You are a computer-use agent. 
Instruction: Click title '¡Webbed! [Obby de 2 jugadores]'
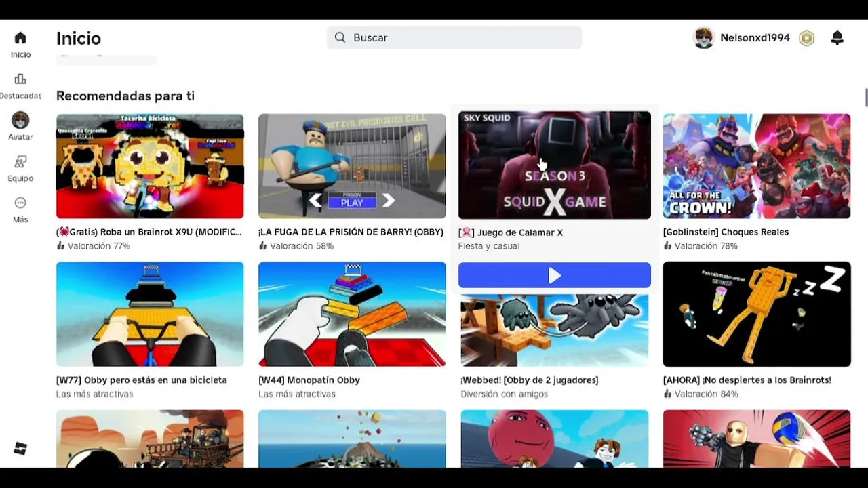(530, 380)
